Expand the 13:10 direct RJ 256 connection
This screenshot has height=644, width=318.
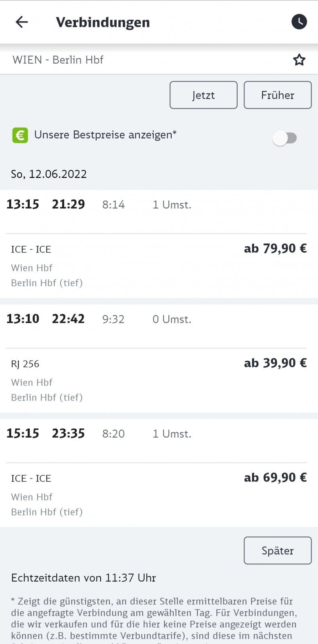(159, 359)
